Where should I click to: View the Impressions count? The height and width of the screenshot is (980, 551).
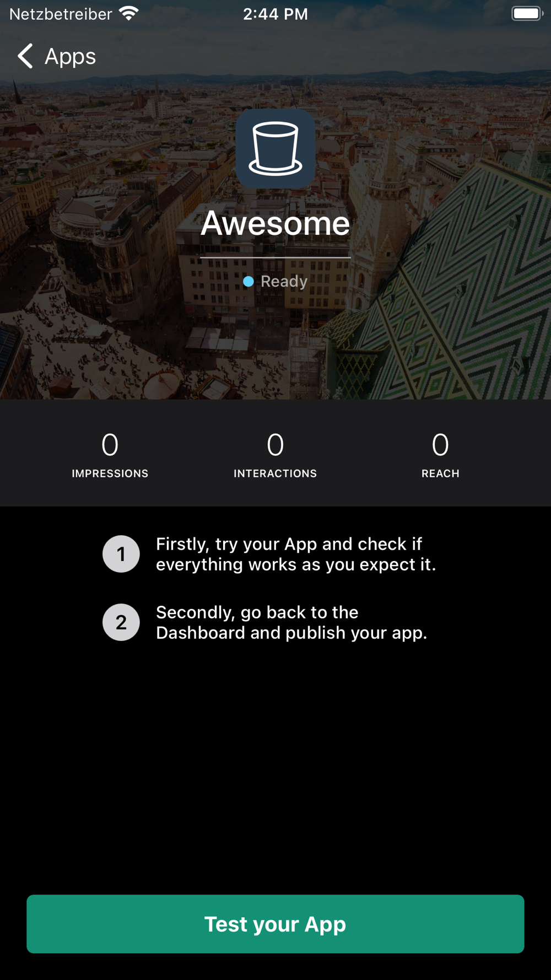click(x=110, y=445)
